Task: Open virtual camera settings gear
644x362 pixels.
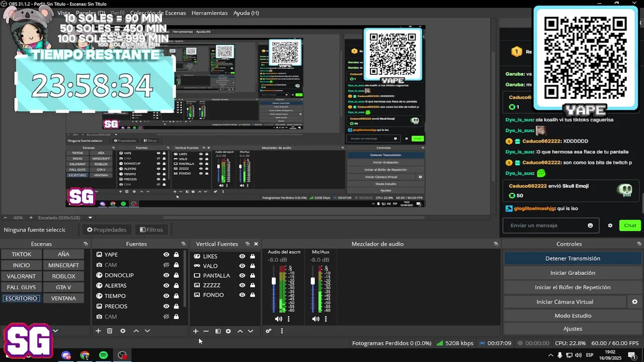Action: pyautogui.click(x=634, y=302)
